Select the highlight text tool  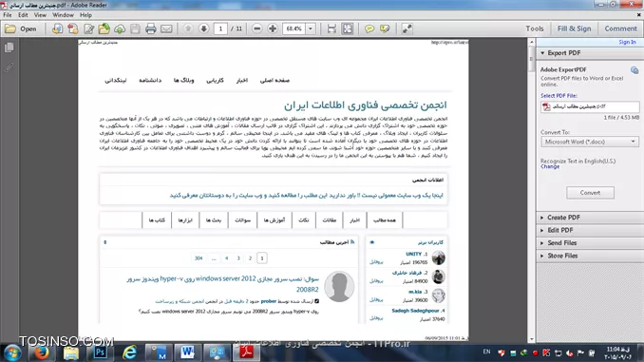pyautogui.click(x=385, y=29)
